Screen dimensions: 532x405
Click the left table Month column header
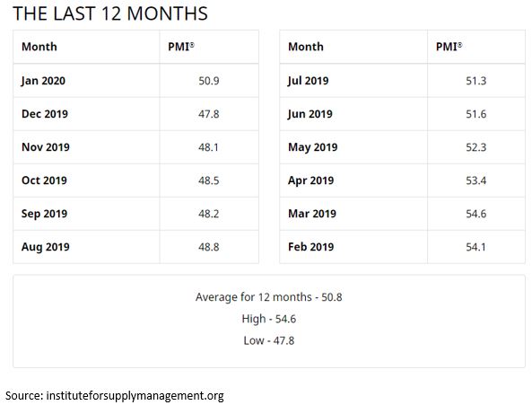coord(39,47)
